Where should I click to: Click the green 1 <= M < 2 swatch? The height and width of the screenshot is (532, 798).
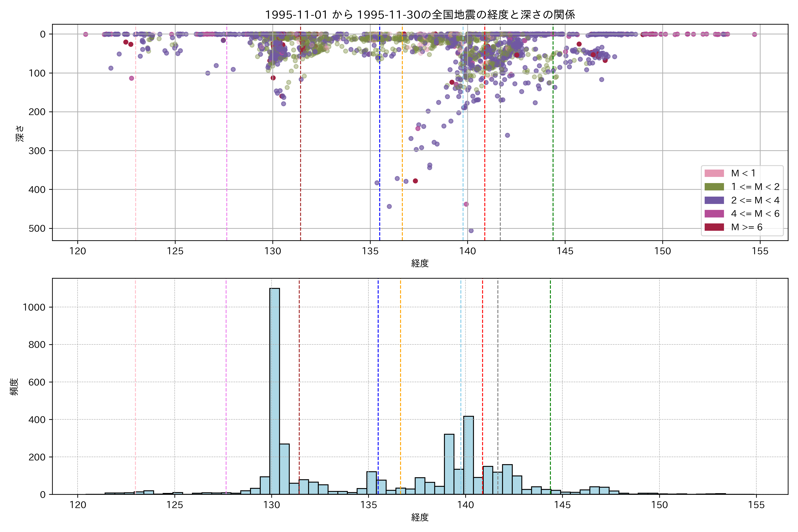714,187
